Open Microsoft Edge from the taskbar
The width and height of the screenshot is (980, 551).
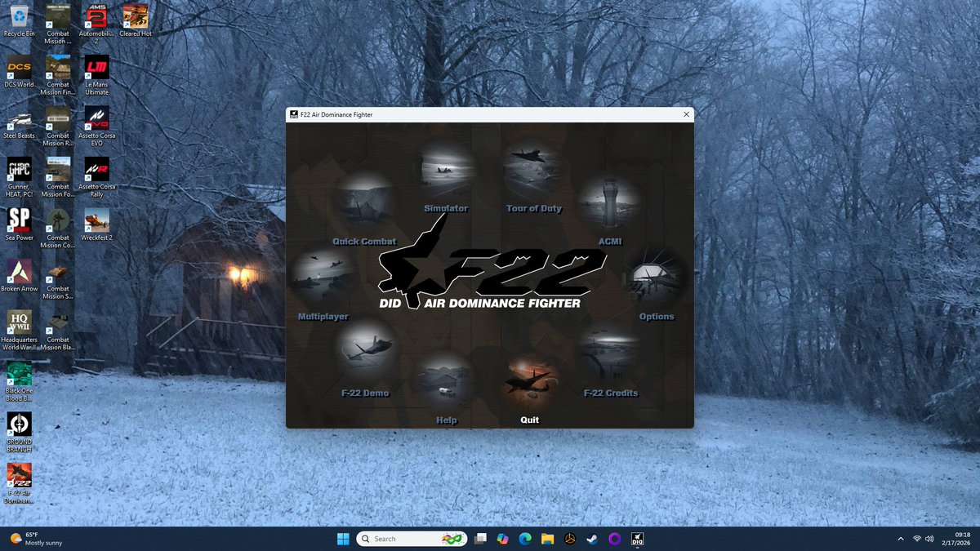click(x=525, y=539)
